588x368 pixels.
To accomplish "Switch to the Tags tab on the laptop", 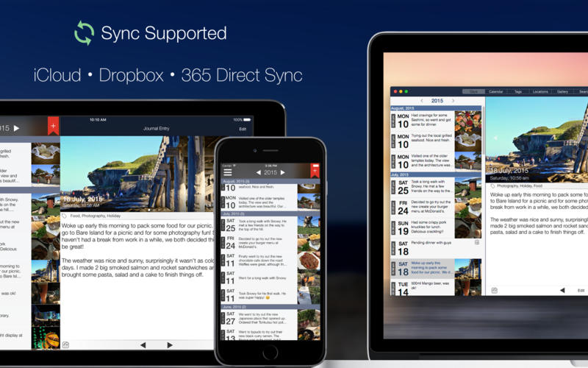I will pyautogui.click(x=518, y=91).
